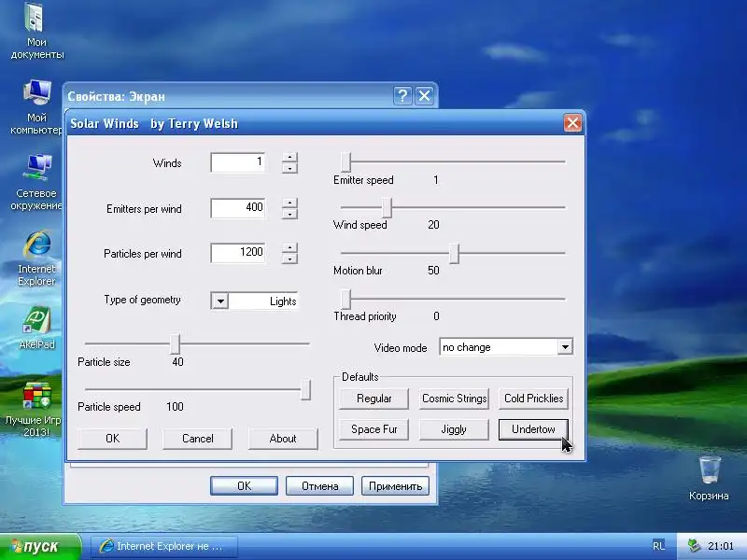Click Отмена in Свойства: Экран window
The image size is (747, 560).
pyautogui.click(x=319, y=485)
